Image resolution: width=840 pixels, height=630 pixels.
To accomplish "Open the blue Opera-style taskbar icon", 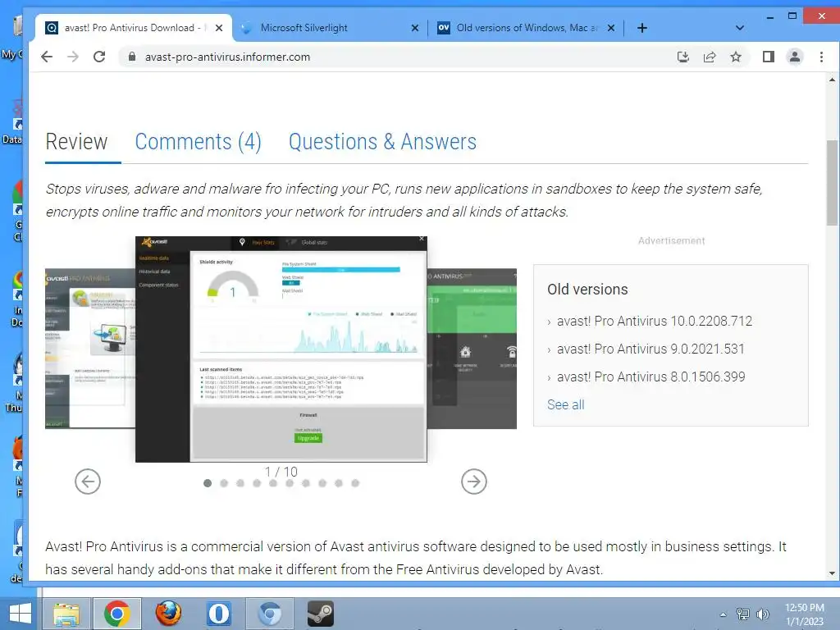I will pyautogui.click(x=218, y=614).
